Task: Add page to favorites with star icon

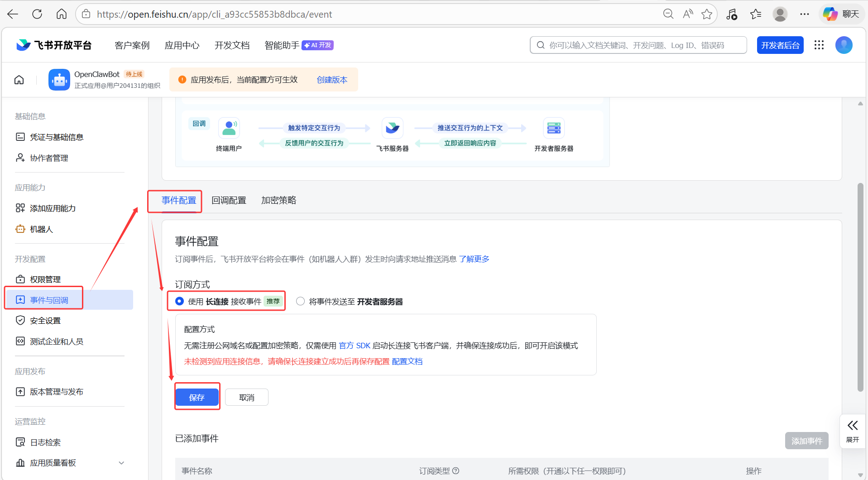Action: [707, 14]
